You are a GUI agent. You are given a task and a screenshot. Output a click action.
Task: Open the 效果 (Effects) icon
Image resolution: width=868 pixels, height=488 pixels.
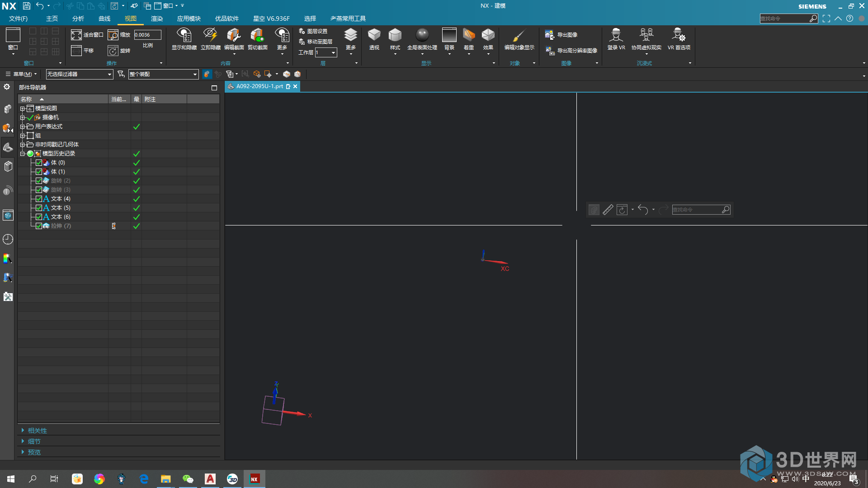tap(488, 35)
